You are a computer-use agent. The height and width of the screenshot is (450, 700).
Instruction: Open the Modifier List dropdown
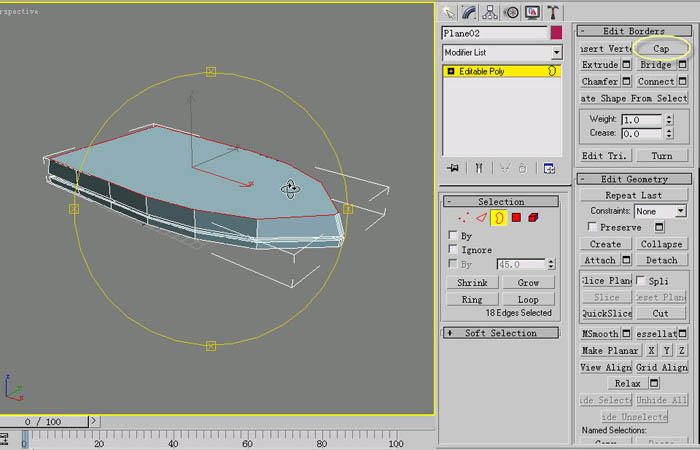coord(556,52)
